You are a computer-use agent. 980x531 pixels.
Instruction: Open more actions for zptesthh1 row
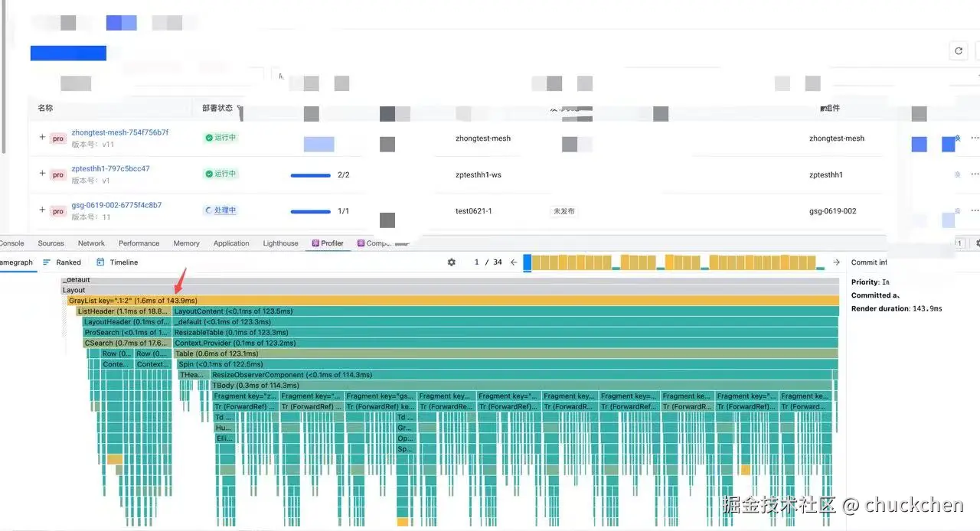click(975, 174)
